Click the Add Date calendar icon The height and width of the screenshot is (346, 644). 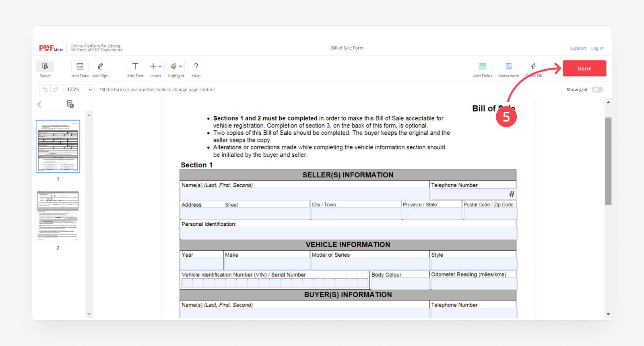click(x=80, y=66)
